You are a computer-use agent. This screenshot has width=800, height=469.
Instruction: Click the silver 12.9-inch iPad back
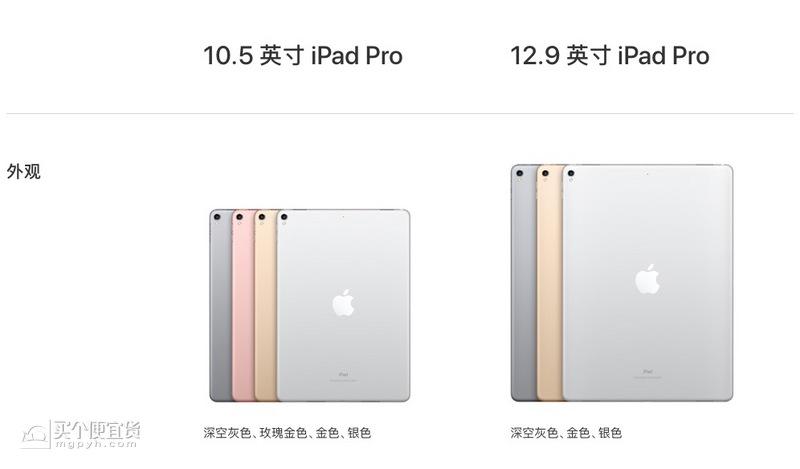[x=647, y=283]
